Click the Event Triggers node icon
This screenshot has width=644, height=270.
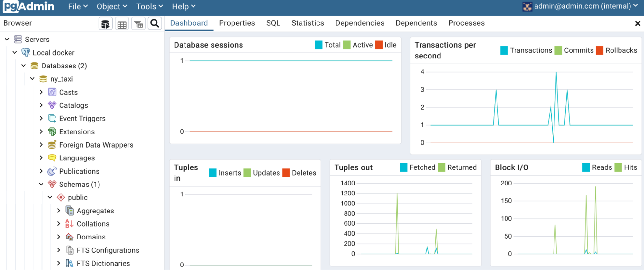[52, 119]
